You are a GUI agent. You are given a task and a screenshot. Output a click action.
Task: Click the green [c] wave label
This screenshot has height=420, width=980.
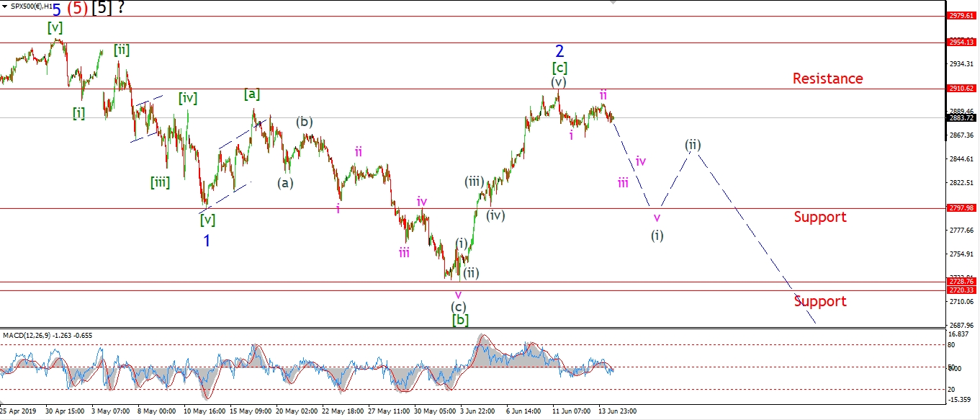click(559, 68)
